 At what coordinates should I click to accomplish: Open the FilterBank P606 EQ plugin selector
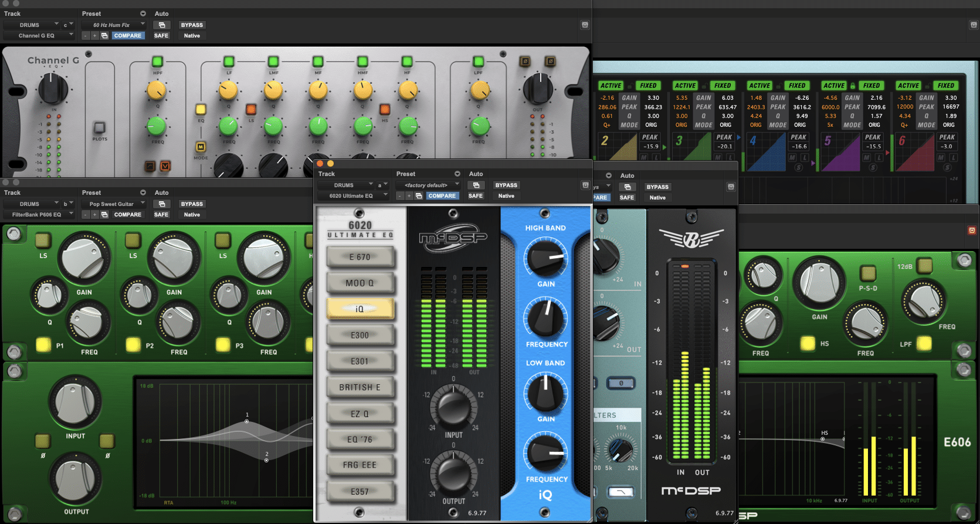pyautogui.click(x=39, y=214)
